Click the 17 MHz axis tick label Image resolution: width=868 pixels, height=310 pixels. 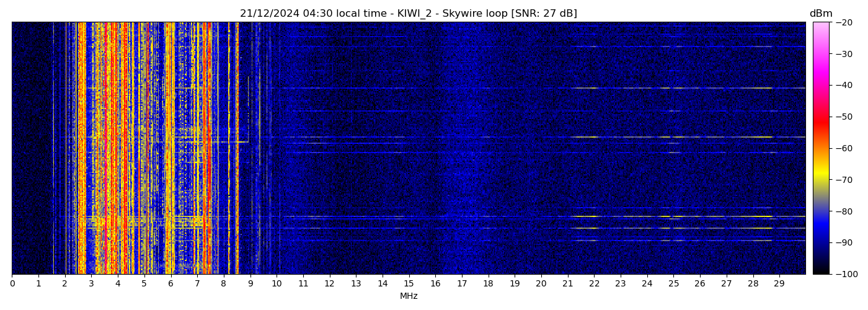click(462, 284)
